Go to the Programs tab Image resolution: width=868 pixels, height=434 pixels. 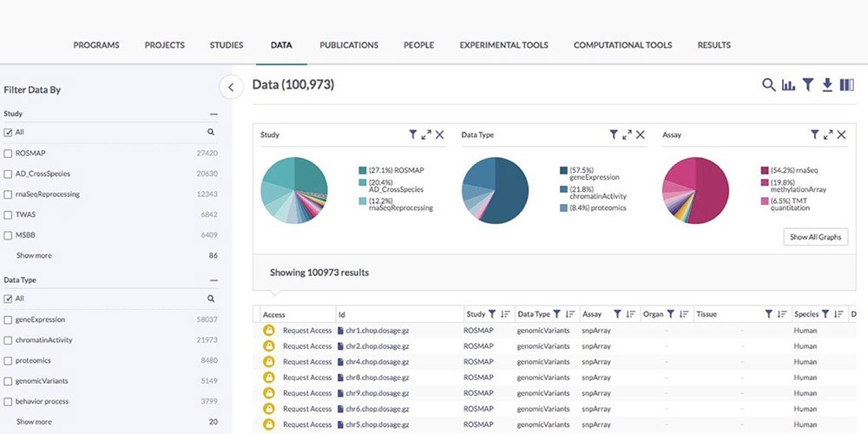click(96, 45)
